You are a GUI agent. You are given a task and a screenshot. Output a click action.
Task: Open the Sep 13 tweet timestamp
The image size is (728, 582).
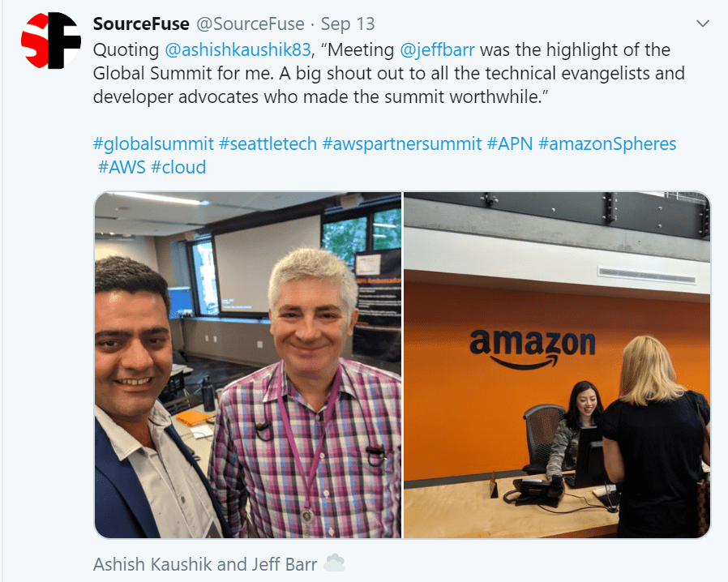click(348, 24)
